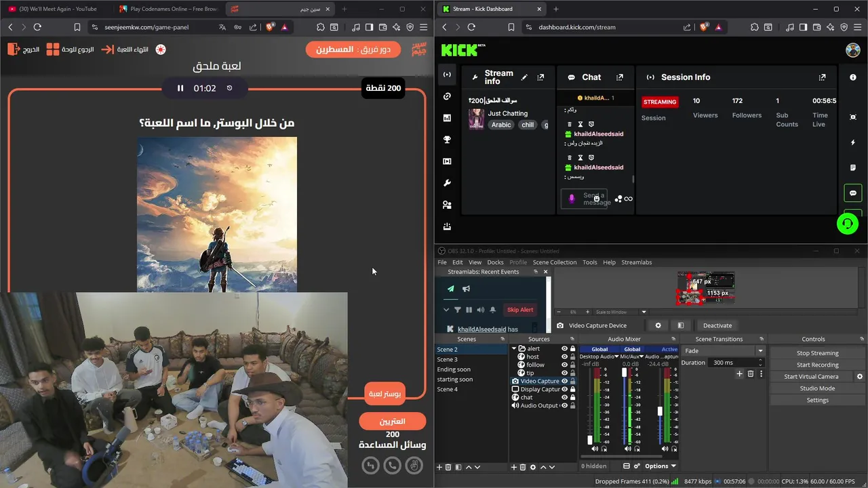Open Brave Shields in the left browser

[x=269, y=27]
